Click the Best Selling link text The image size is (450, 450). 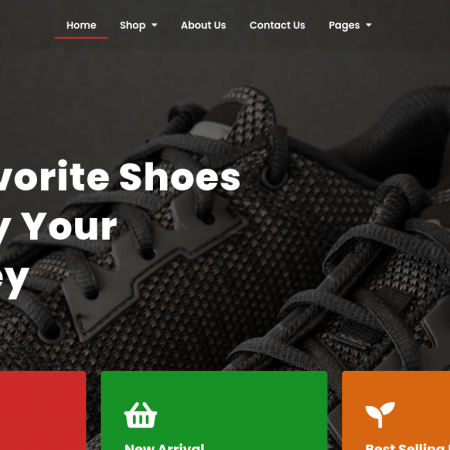[407, 446]
